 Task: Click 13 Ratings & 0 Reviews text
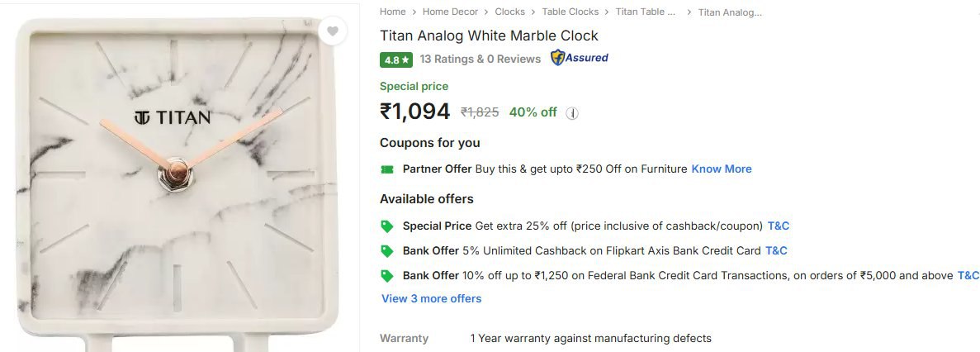click(481, 59)
